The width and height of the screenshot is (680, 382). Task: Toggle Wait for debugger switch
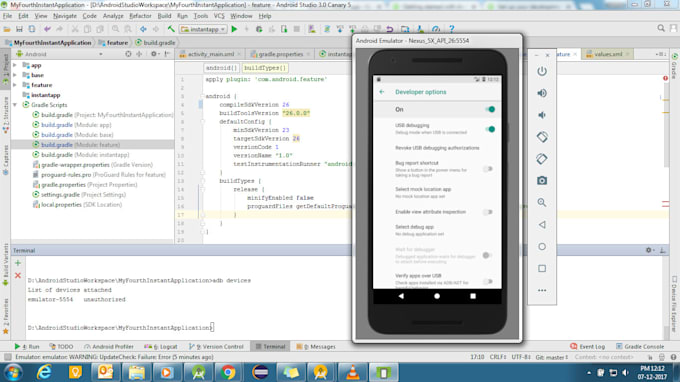pyautogui.click(x=487, y=255)
